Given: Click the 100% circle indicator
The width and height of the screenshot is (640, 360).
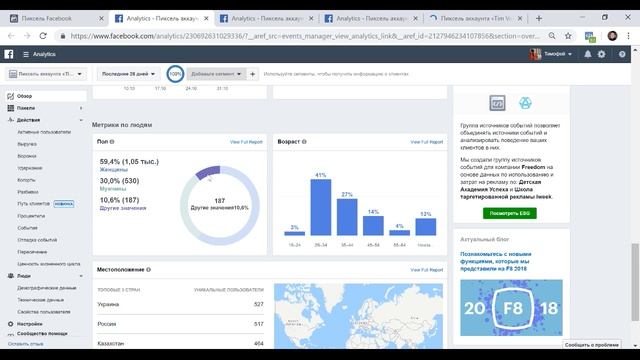Looking at the screenshot, I should click(x=175, y=74).
